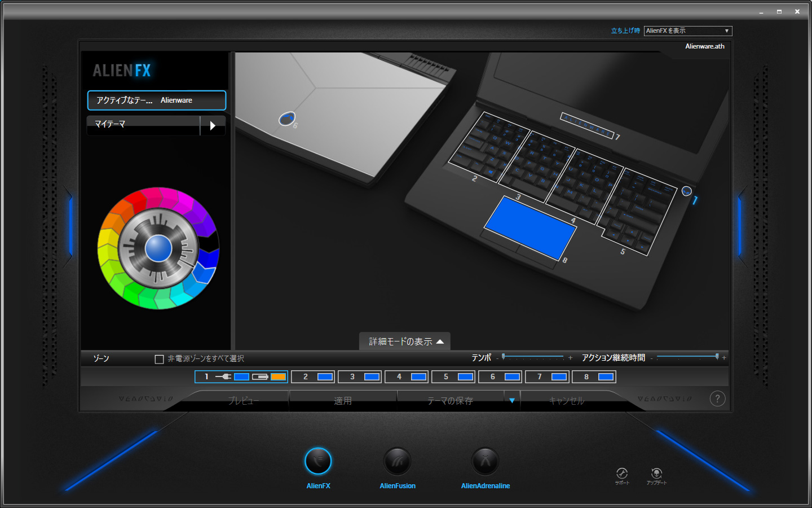Image resolution: width=812 pixels, height=508 pixels.
Task: Open the AlienFX を表示 startup dropdown
Action: point(687,31)
